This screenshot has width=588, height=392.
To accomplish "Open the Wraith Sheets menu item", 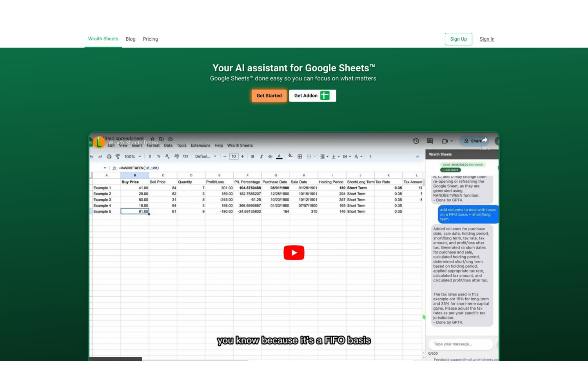I will tap(240, 145).
